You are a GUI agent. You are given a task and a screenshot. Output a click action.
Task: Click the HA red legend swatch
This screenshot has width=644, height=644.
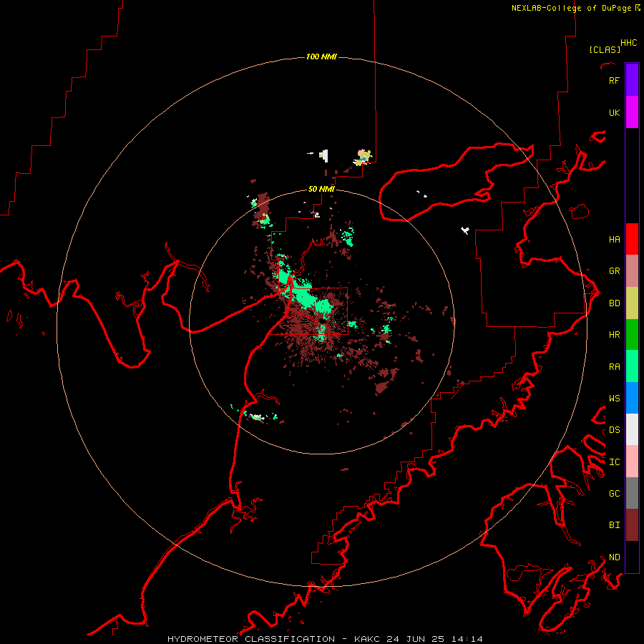(632, 239)
